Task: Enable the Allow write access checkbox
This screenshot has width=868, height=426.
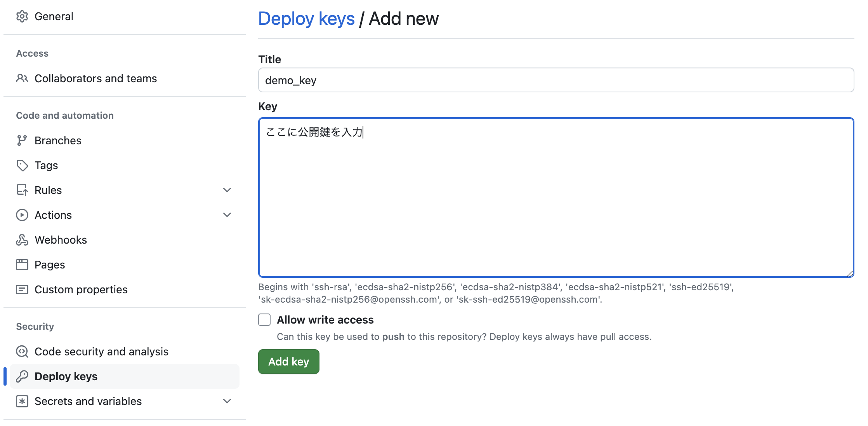Action: coord(264,319)
